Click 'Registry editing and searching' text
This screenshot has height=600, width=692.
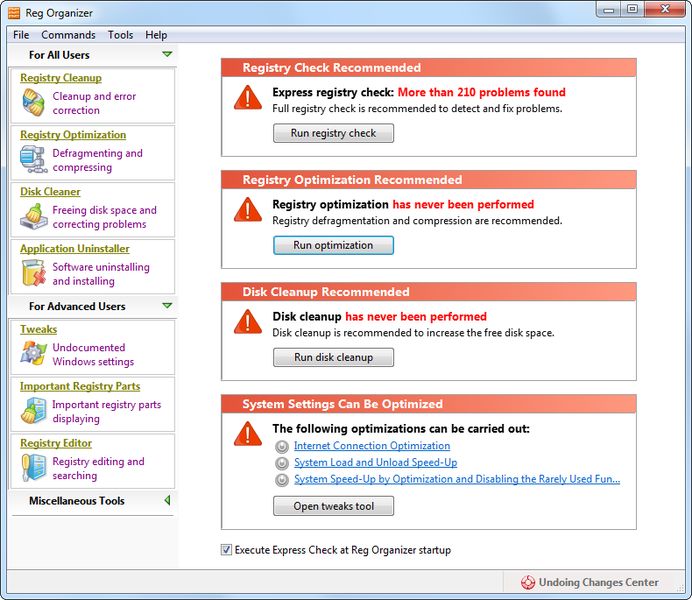(98, 468)
